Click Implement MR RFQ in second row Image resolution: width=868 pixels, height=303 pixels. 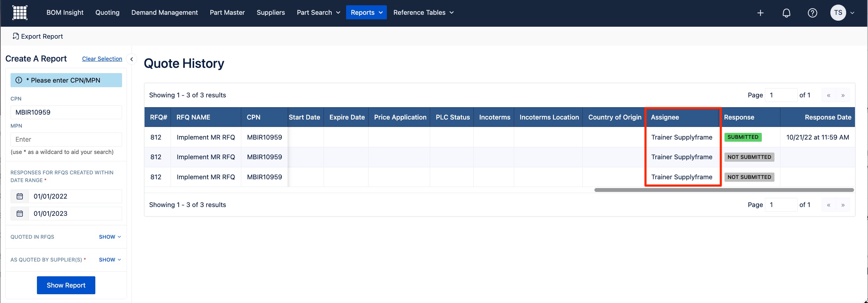click(206, 157)
